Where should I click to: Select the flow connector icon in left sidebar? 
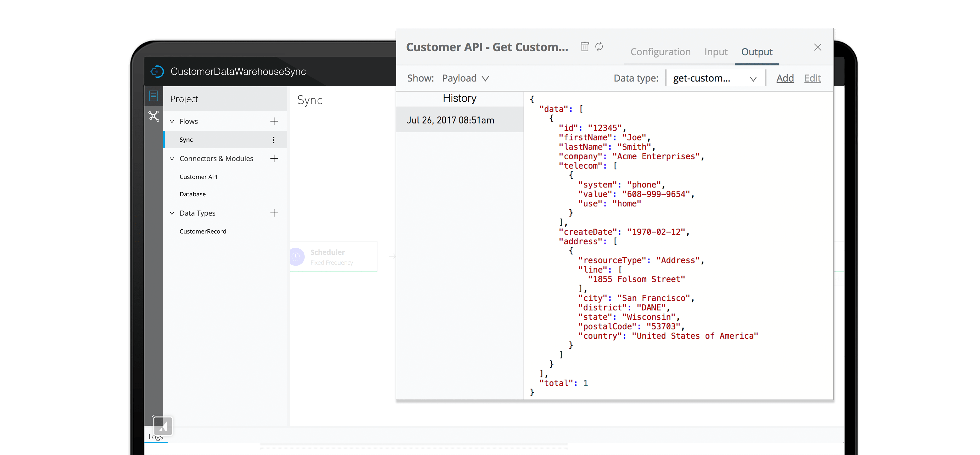tap(154, 116)
